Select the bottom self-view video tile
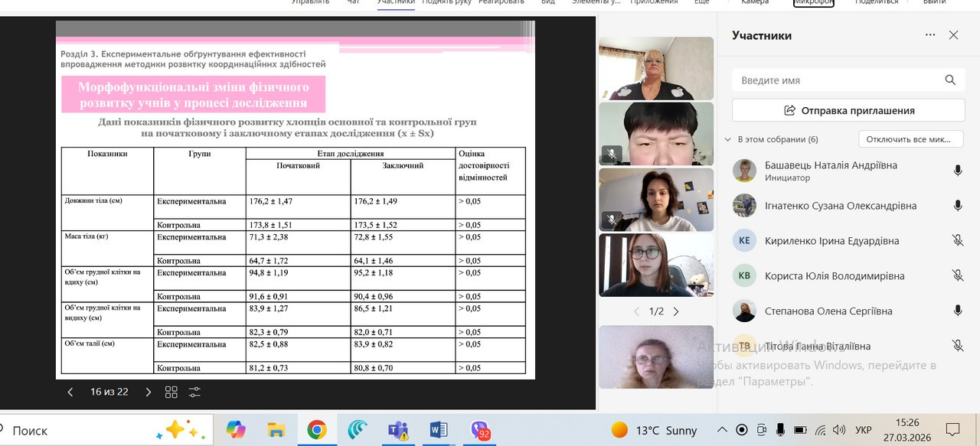 tap(655, 357)
